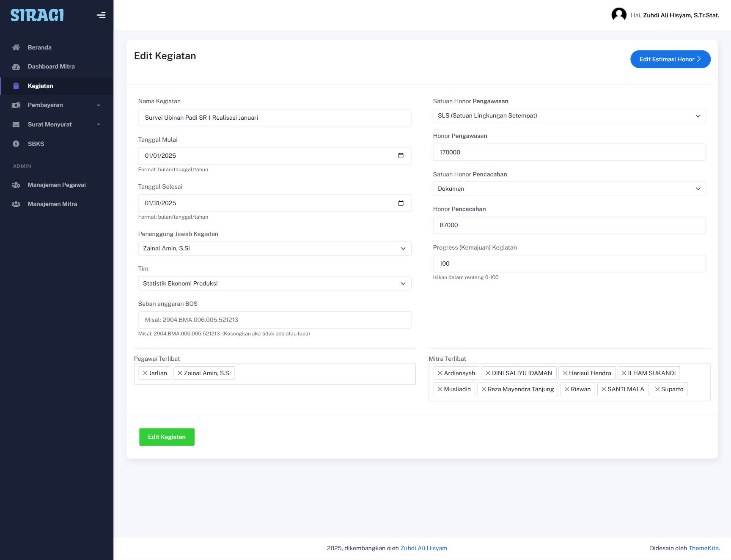Image resolution: width=731 pixels, height=560 pixels.
Task: Open calendar picker for Tanggal Mulai
Action: (x=401, y=156)
